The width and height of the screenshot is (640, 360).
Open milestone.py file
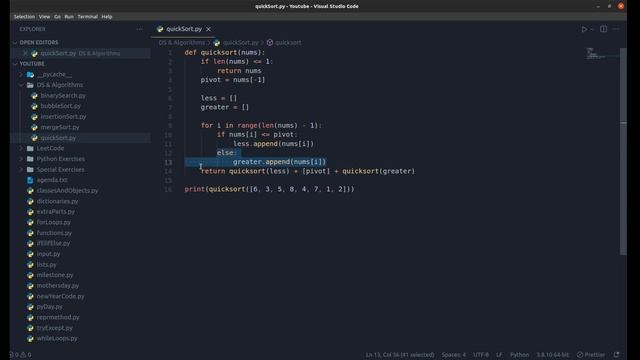(55, 275)
